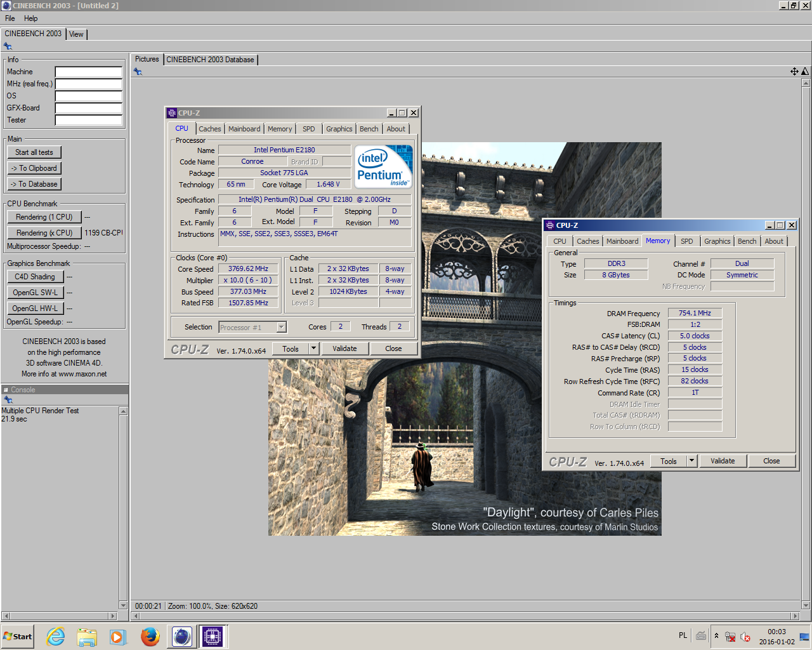Click the To Database button

pyautogui.click(x=34, y=184)
